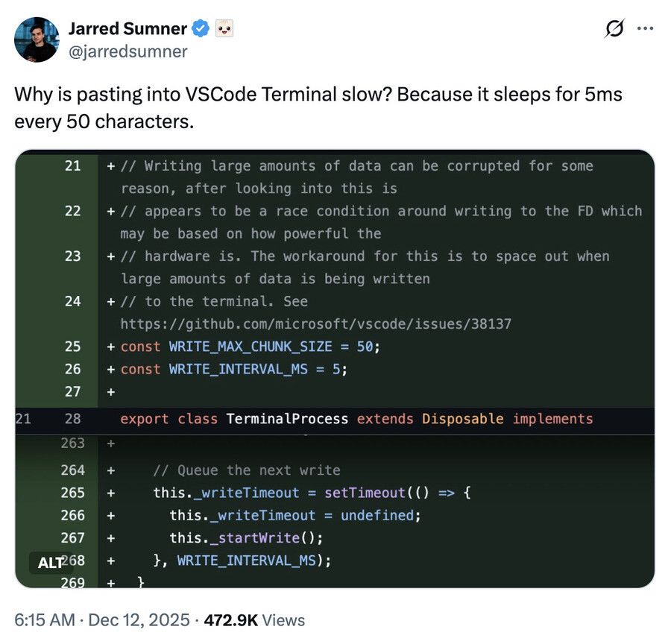Click the blue verified checkmark badge

click(201, 29)
